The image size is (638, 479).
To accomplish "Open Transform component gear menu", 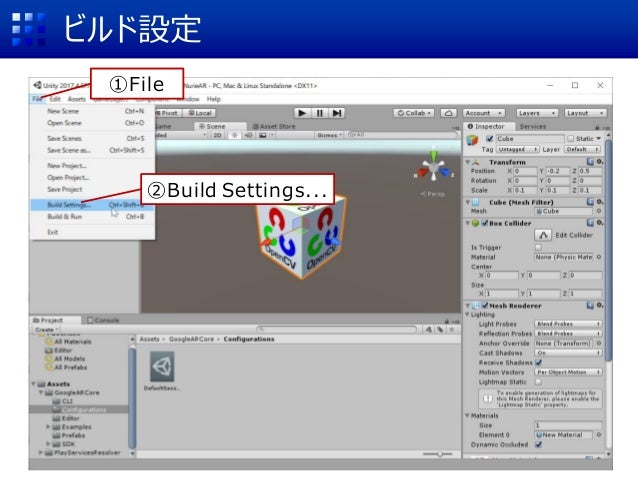I will (x=599, y=162).
